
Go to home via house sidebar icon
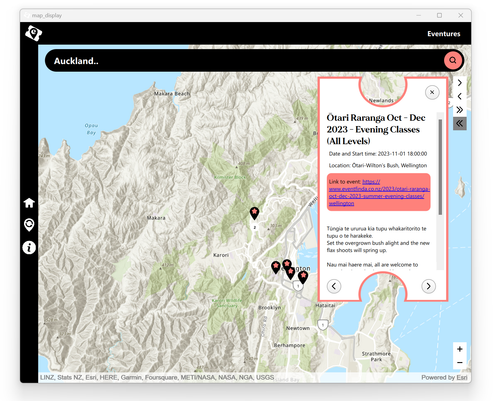pos(29,203)
